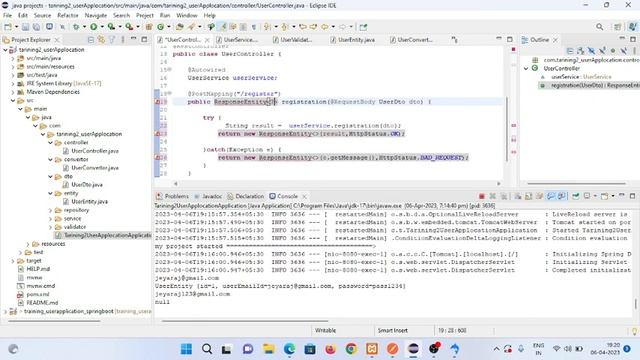
Task: Click the New file toolbar icon
Action: pyautogui.click(x=8, y=27)
